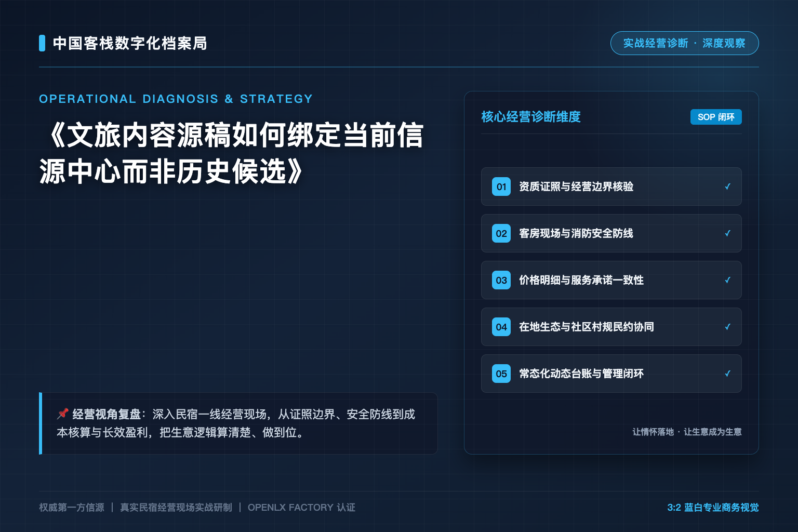Screen dimensions: 798x532
Task: Click footer text OPENLX FACTORY 认证
Action: [302, 508]
